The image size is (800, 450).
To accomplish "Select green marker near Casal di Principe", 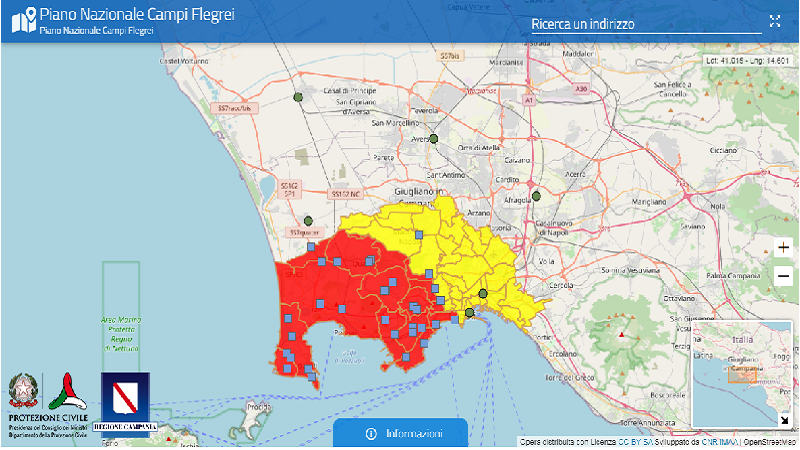I will (x=297, y=97).
